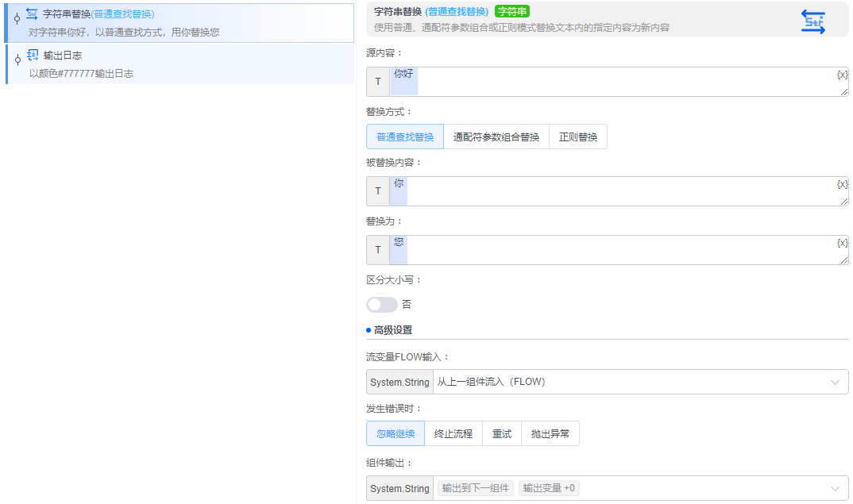
Task: Select the 普通查找替换 tab
Action: [x=405, y=137]
